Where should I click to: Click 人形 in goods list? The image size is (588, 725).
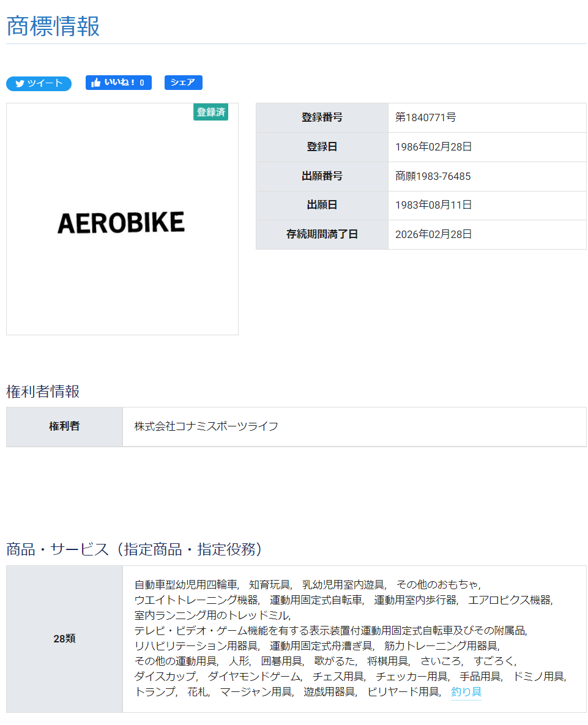(239, 661)
